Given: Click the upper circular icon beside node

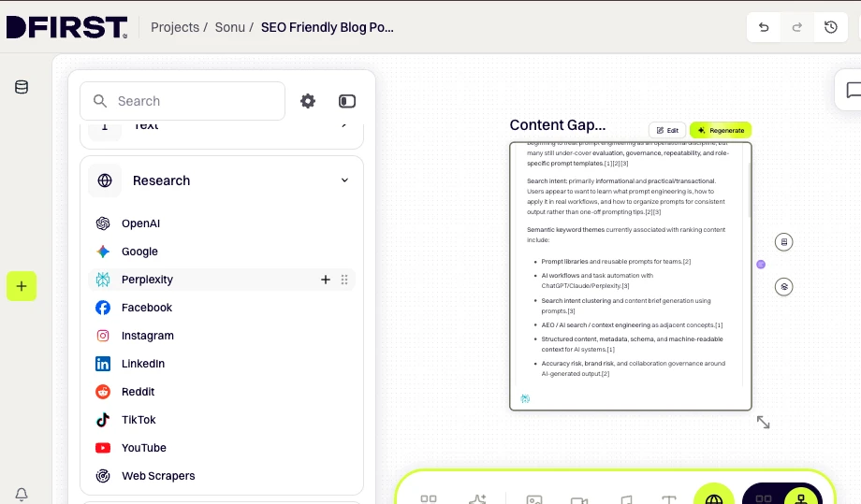Looking at the screenshot, I should (783, 242).
